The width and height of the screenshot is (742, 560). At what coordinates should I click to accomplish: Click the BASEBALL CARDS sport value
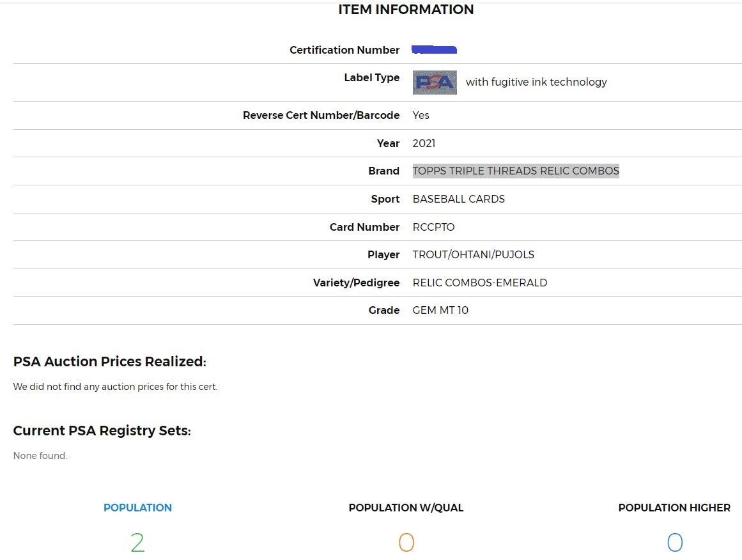458,199
